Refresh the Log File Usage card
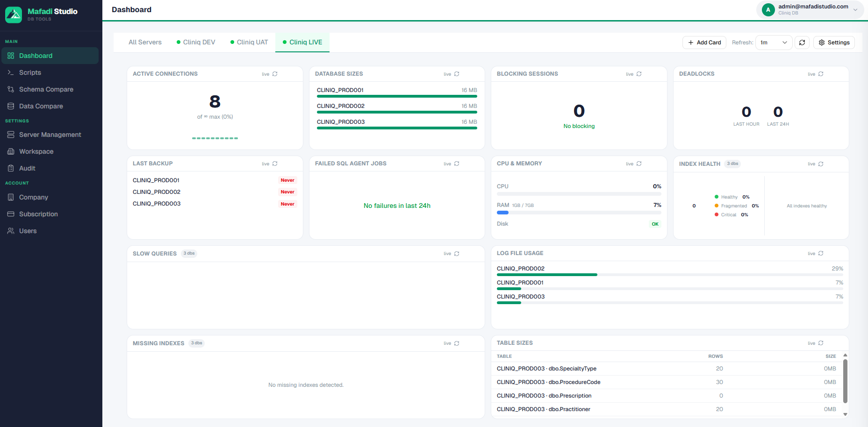Screen dimensions: 868x427 click(821, 253)
